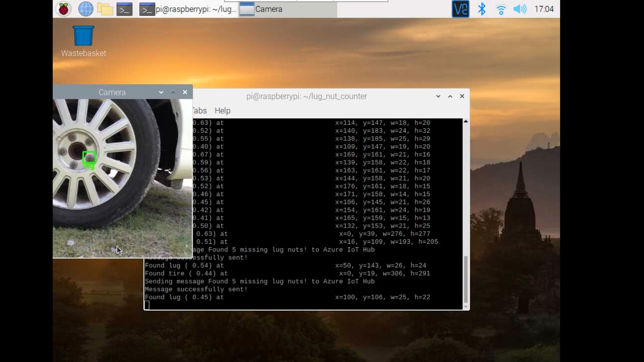Open the Tabs menu in the terminal
This screenshot has height=362, width=644.
pyautogui.click(x=199, y=111)
